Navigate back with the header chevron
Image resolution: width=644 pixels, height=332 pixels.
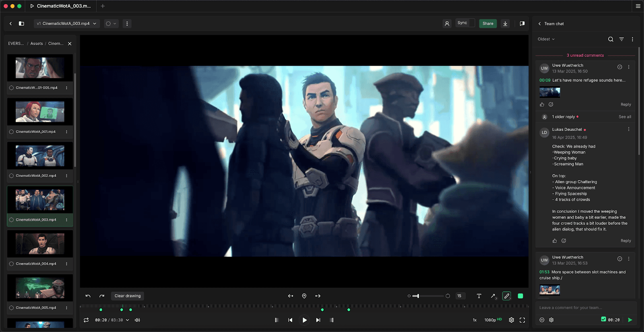tap(10, 23)
